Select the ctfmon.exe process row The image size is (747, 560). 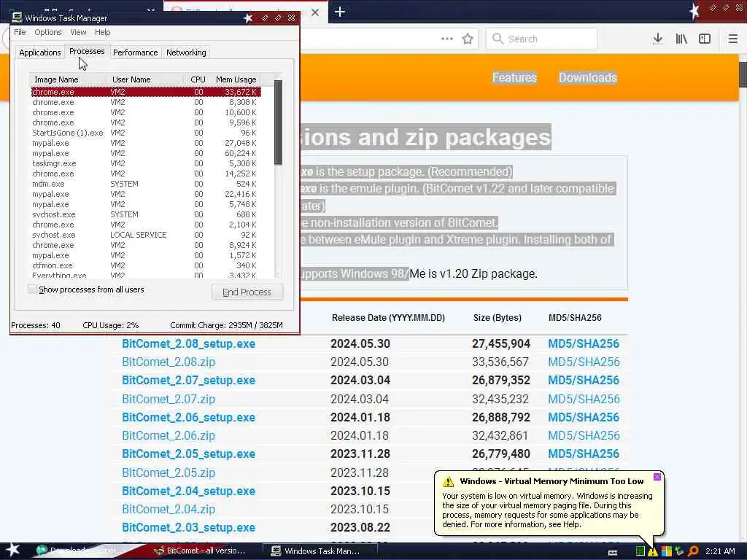[x=145, y=265]
